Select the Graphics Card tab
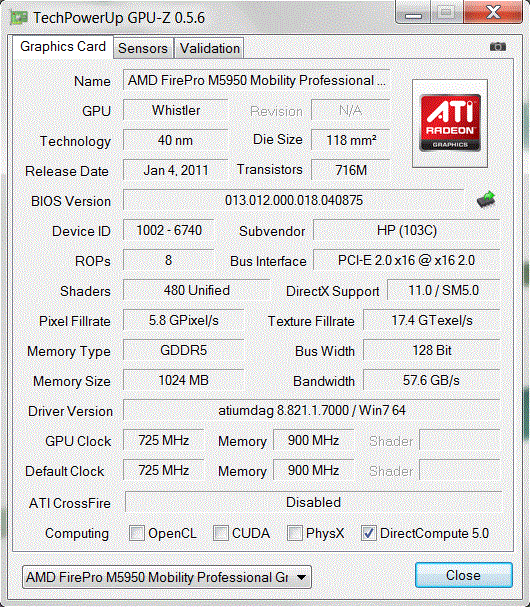 click(x=63, y=47)
